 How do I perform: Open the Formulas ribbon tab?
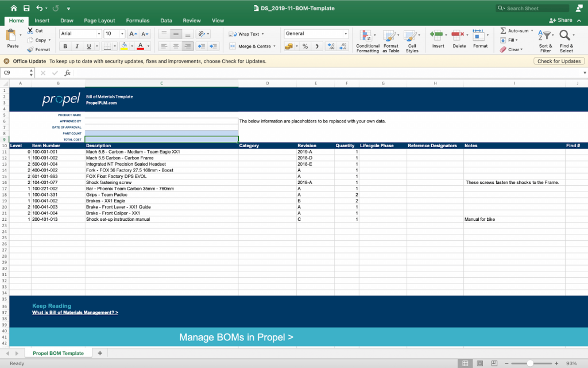(138, 21)
